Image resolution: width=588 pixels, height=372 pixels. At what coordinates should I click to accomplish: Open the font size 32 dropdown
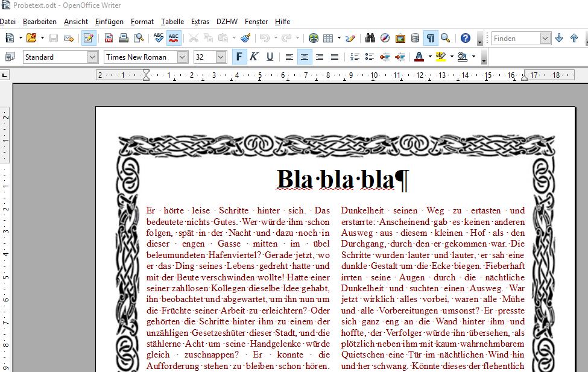tap(221, 57)
